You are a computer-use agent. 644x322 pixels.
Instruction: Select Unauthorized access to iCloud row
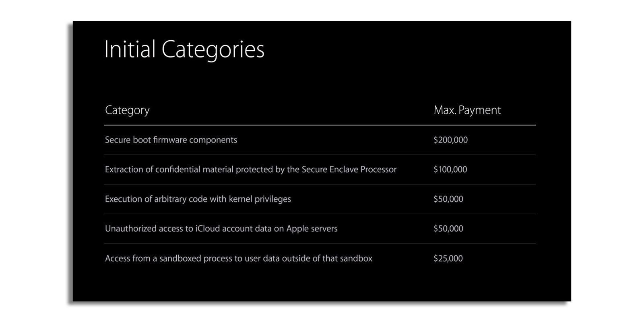point(320,229)
